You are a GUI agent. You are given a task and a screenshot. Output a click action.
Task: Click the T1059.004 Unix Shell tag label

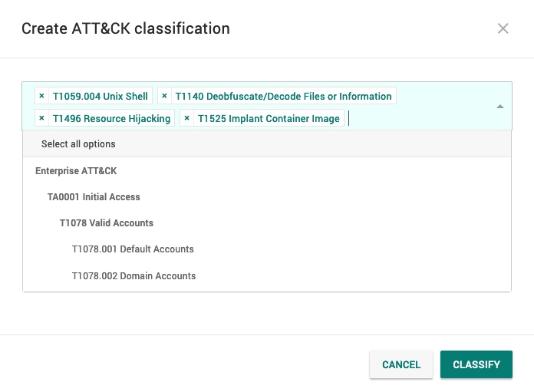coord(100,97)
